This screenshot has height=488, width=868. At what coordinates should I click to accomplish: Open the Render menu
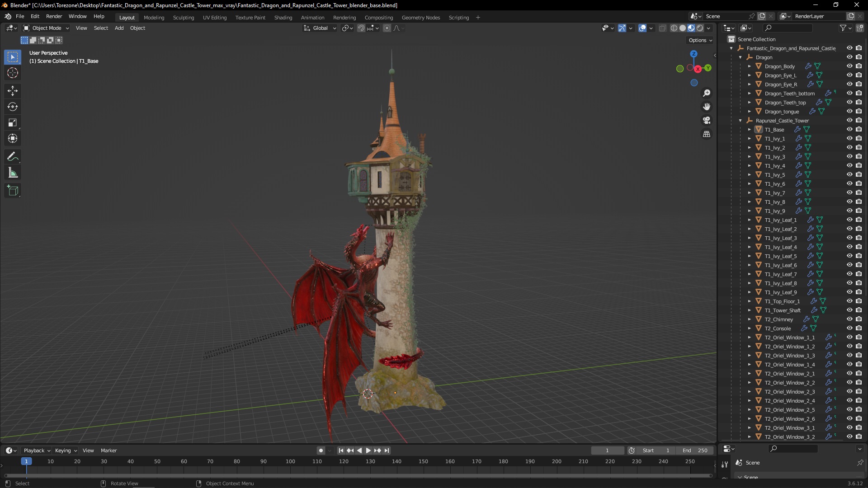tap(54, 16)
